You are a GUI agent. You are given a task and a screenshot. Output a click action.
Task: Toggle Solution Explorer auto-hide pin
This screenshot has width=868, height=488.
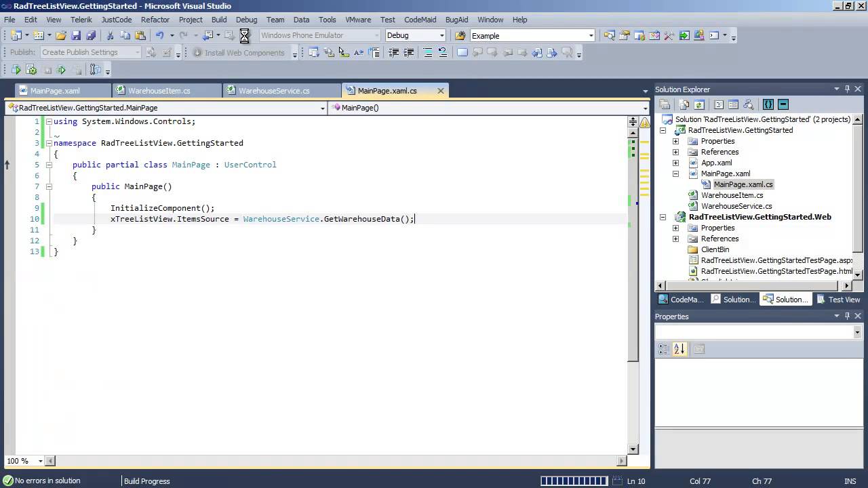point(847,89)
